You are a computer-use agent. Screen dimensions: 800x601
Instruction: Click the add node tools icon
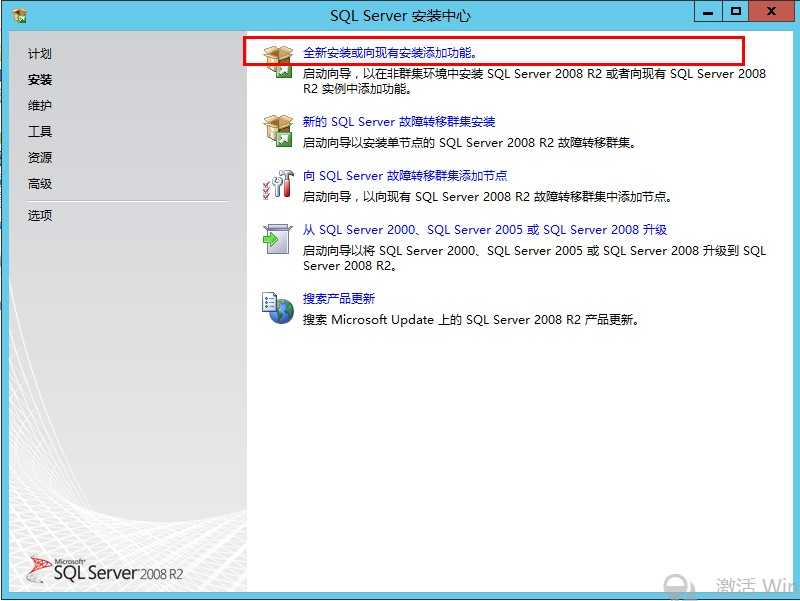pos(278,185)
